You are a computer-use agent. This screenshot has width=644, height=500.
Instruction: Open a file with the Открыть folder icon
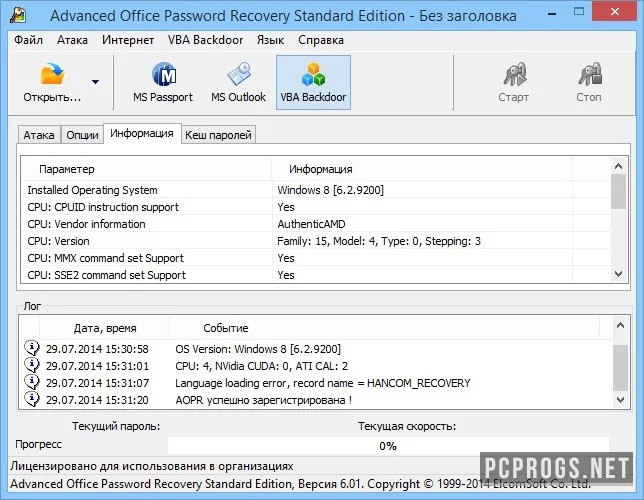(52, 82)
